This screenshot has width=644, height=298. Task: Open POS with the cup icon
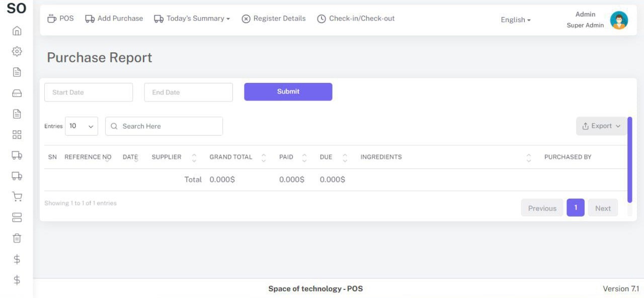point(60,19)
